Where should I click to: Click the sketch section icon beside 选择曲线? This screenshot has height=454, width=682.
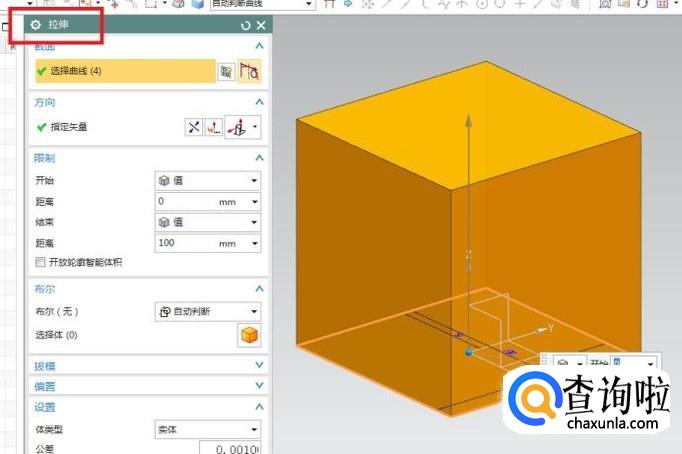[227, 71]
